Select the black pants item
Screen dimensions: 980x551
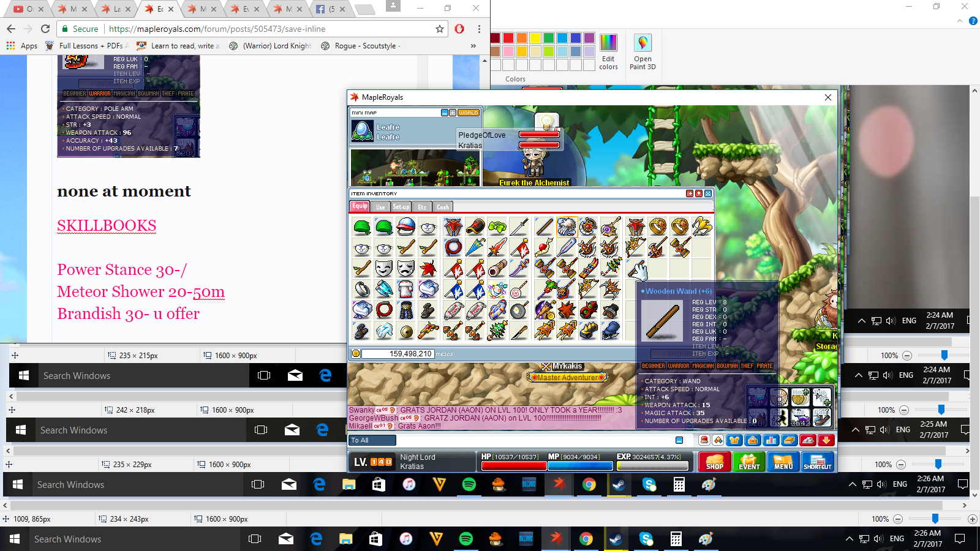[x=405, y=310]
